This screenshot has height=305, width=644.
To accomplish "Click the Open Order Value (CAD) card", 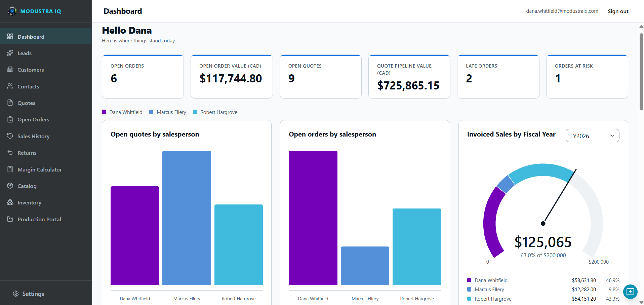I will pyautogui.click(x=232, y=76).
